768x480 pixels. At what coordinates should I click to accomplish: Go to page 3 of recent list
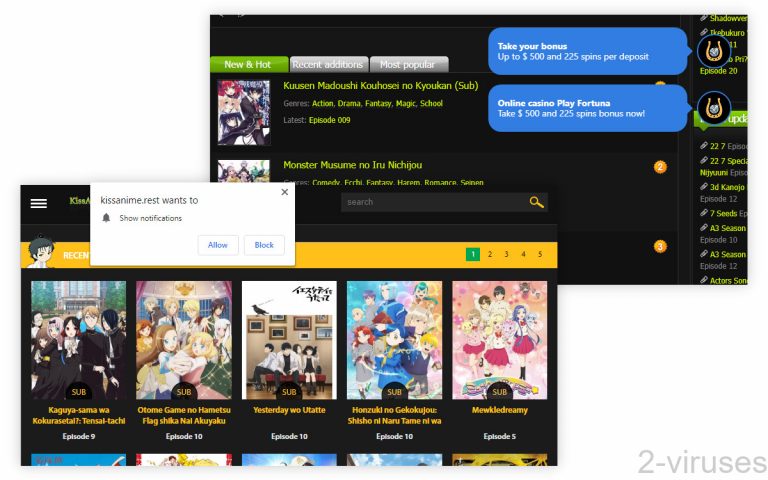(506, 254)
